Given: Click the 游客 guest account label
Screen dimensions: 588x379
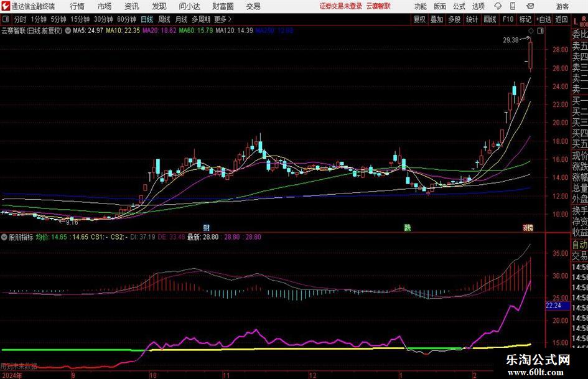Looking at the screenshot, I should 562,6.
